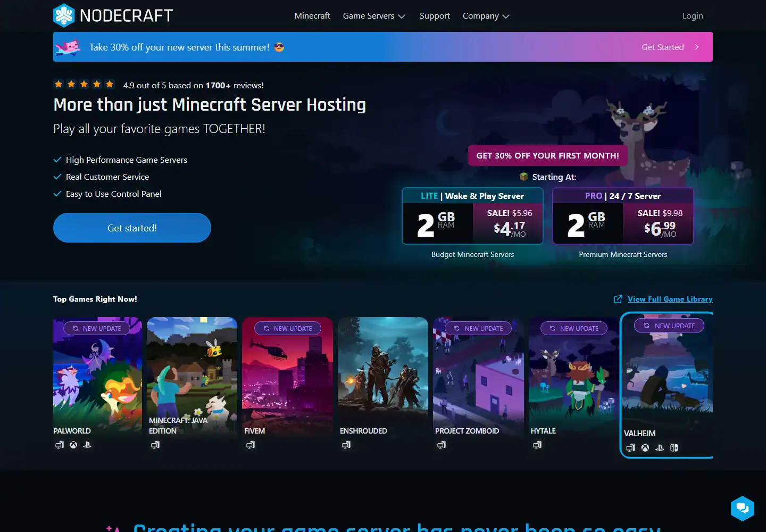Click the New Update badge on Valheim
The width and height of the screenshot is (766, 532).
pyautogui.click(x=669, y=326)
